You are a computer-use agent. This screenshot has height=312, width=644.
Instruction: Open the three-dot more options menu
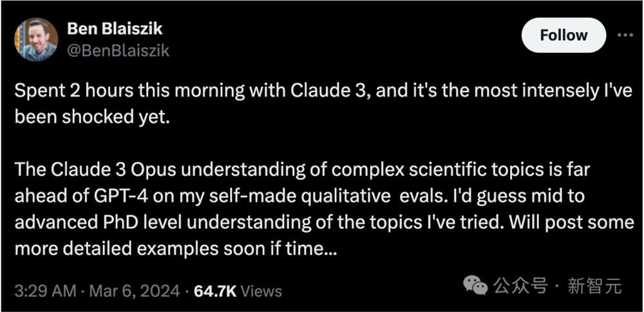tap(625, 35)
